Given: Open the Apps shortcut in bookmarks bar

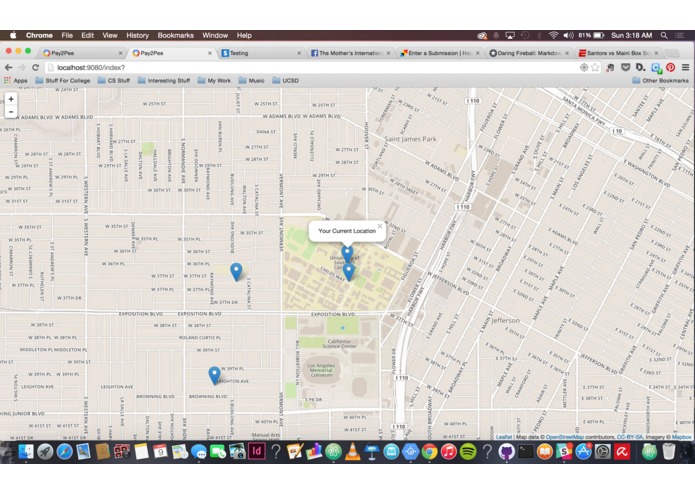Looking at the screenshot, I should tap(16, 81).
